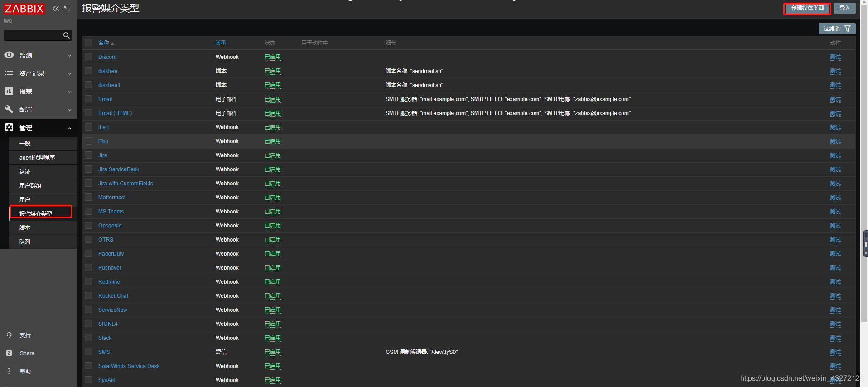This screenshot has height=387, width=868.
Task: Click the chart icon for 报表
Action: (9, 91)
